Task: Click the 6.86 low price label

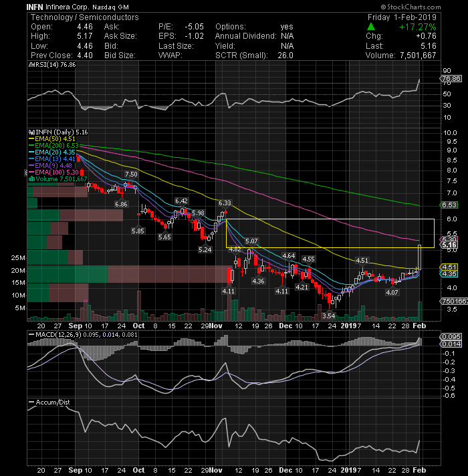Action: tap(121, 205)
